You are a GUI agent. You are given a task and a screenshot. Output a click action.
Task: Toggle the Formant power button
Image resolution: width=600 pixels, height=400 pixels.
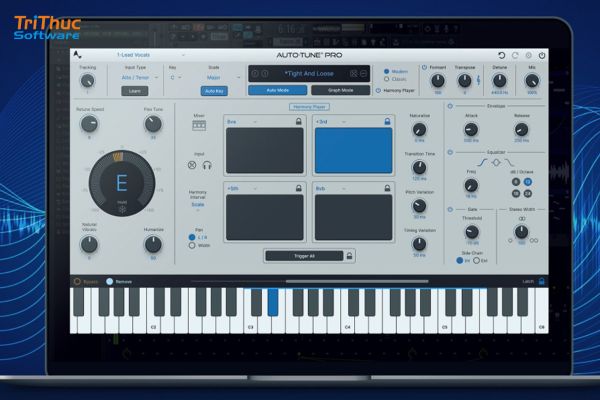pos(424,67)
